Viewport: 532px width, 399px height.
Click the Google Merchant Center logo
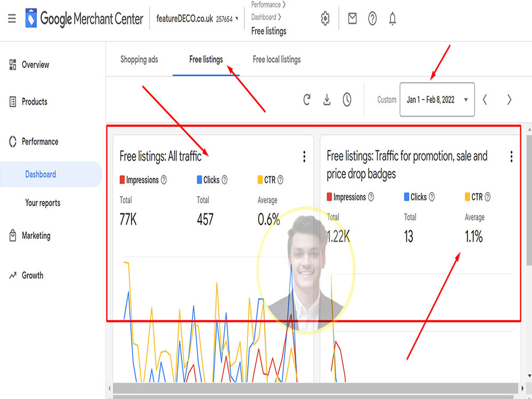pos(84,18)
